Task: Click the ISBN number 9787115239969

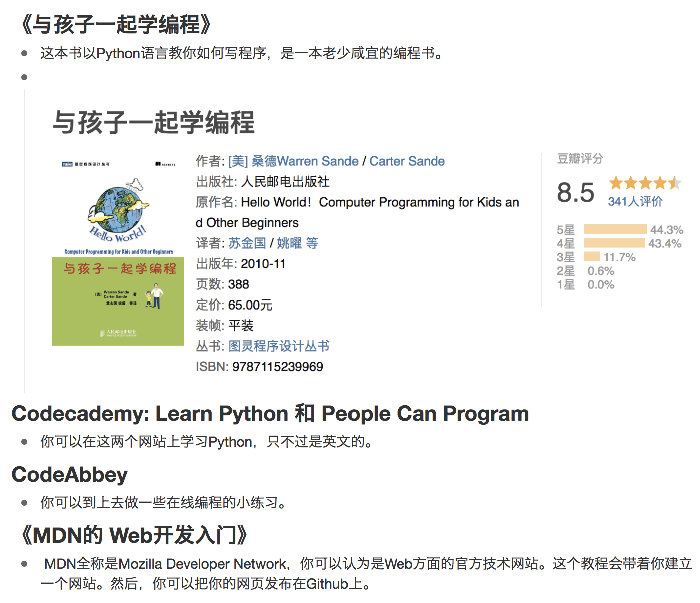Action: coord(277,367)
